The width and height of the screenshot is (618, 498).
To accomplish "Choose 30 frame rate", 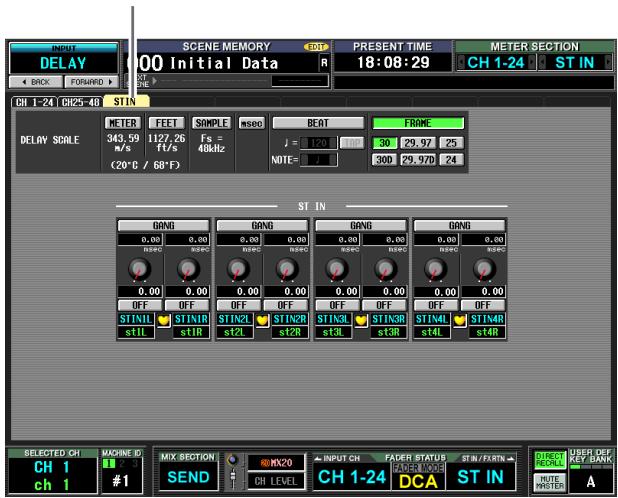I will tap(385, 143).
